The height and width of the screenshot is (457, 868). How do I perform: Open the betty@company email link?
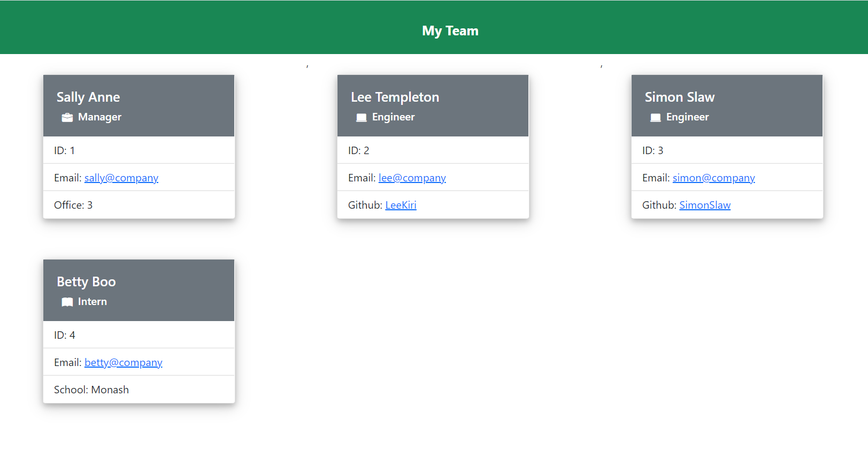pos(123,362)
